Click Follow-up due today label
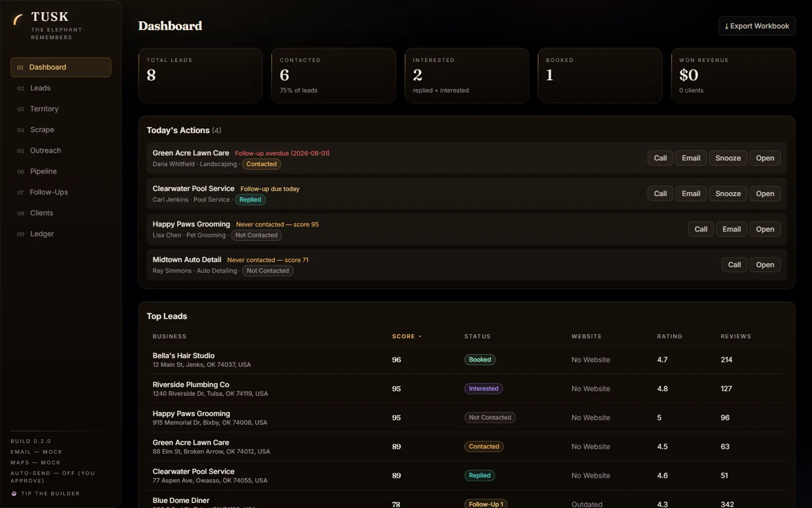This screenshot has width=812, height=508. (x=270, y=189)
